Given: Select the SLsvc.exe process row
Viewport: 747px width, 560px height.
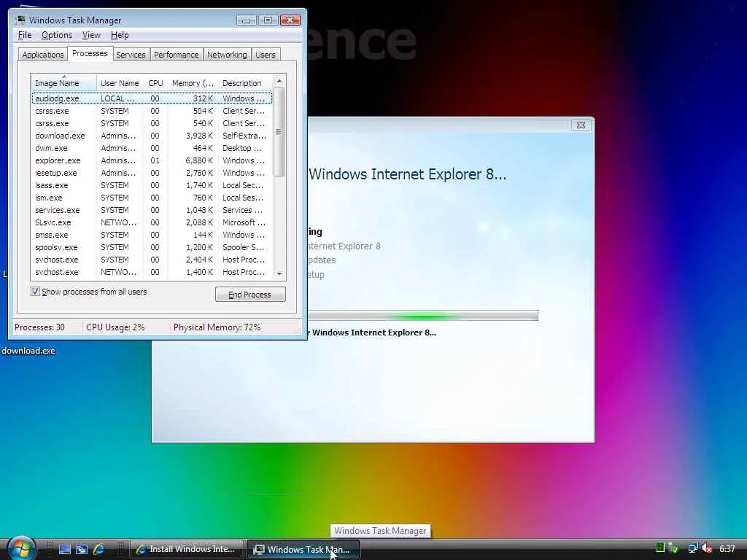Looking at the screenshot, I should click(152, 222).
